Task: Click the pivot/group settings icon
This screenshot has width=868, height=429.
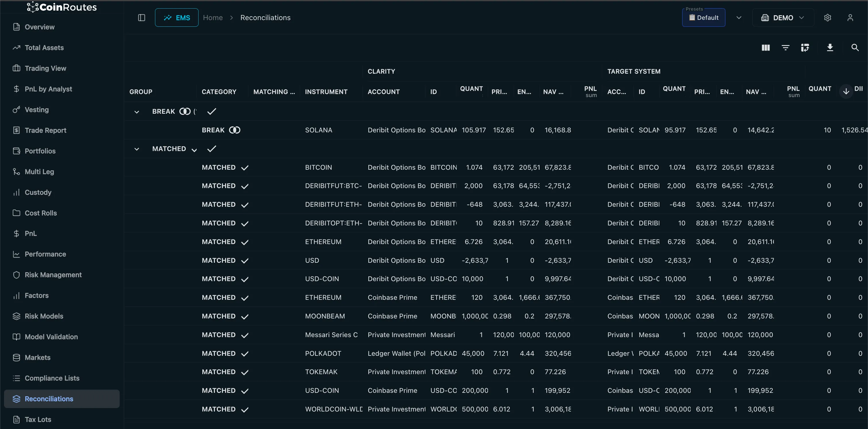Action: (805, 47)
